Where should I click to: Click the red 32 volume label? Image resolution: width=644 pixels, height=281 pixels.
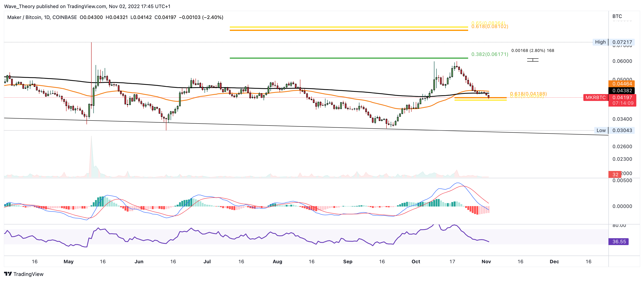(615, 174)
